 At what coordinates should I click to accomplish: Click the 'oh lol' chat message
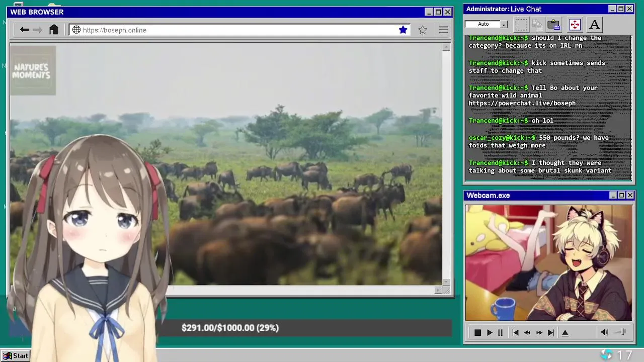tap(511, 121)
